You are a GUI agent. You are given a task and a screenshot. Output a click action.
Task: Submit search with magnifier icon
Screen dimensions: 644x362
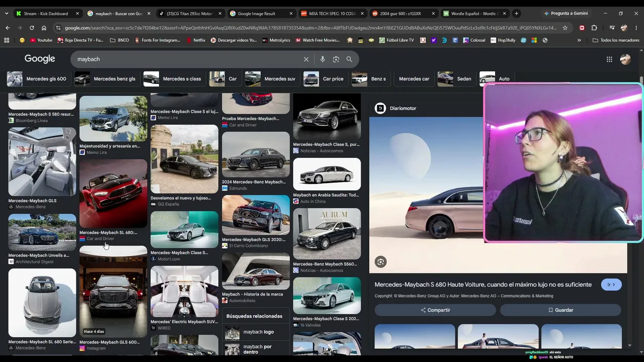click(x=349, y=59)
